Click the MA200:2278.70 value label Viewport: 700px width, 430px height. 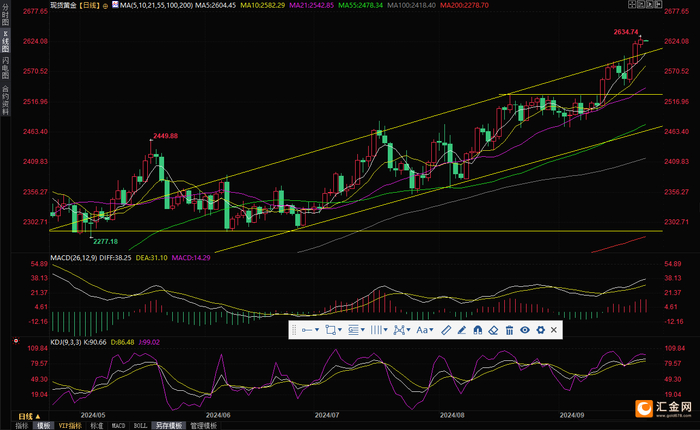(464, 5)
